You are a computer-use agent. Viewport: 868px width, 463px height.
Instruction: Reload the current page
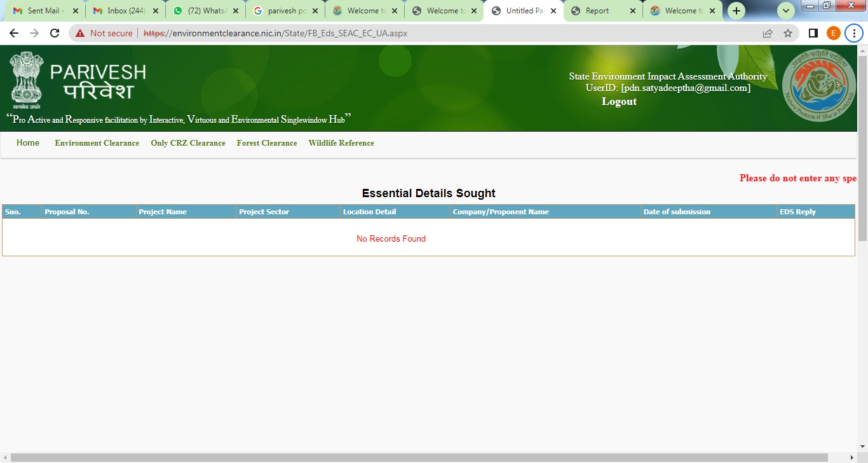click(x=54, y=32)
